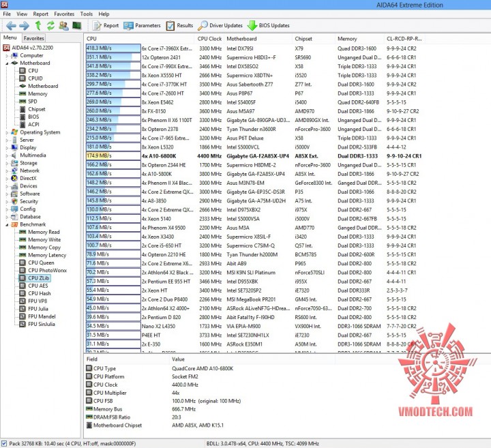Expand the Computer tree node
491x448 pixels.
7,56
